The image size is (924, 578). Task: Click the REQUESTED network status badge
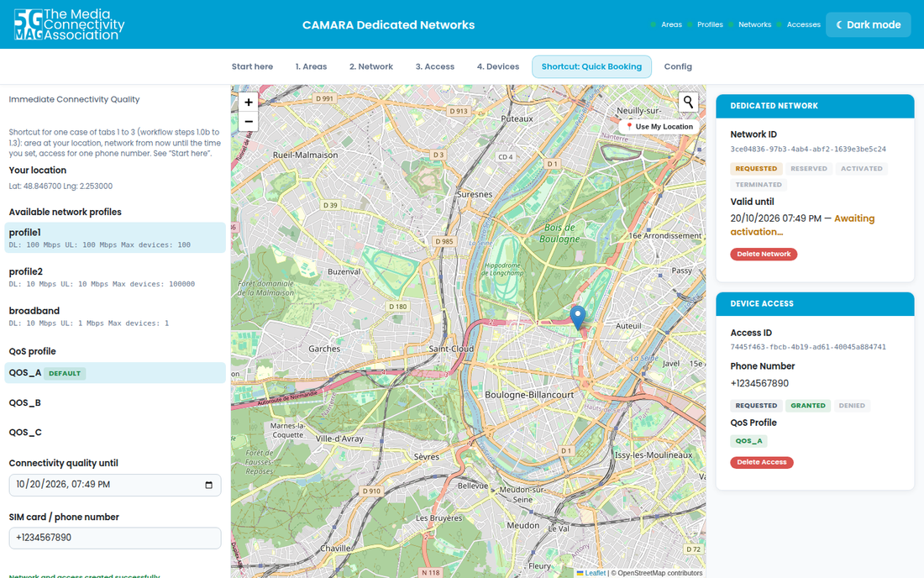click(x=756, y=169)
